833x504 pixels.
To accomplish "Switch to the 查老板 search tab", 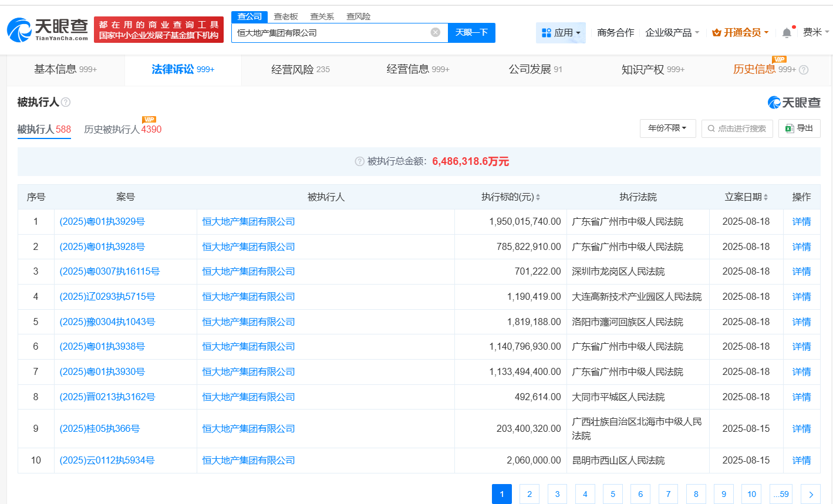I will coord(285,16).
